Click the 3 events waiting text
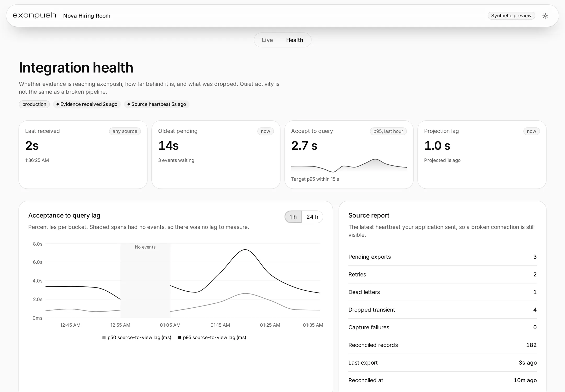 pos(176,160)
